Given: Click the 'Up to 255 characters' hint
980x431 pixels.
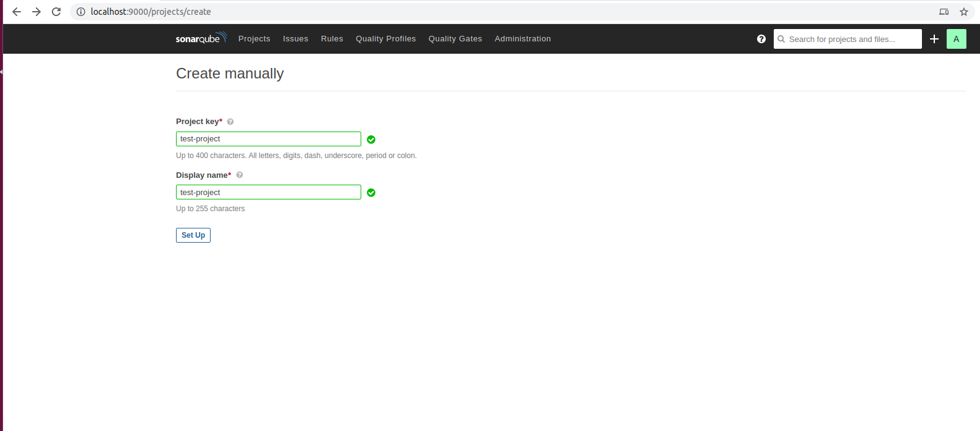Looking at the screenshot, I should (x=211, y=209).
